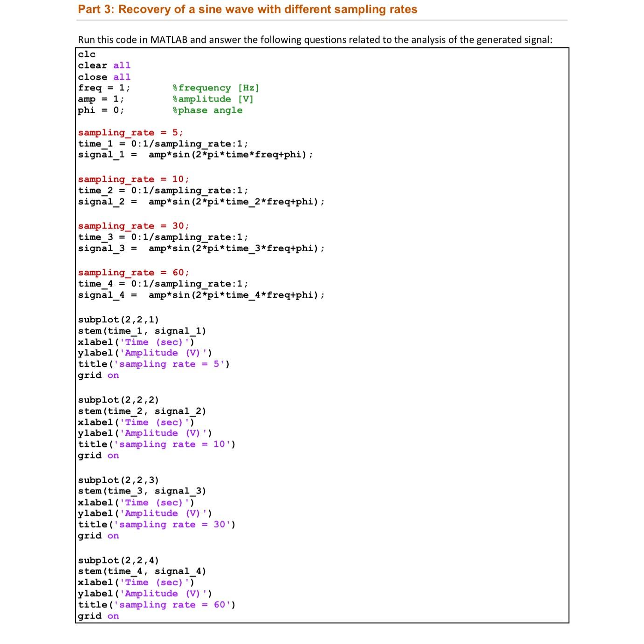Select the 'clc' command line

87,54
